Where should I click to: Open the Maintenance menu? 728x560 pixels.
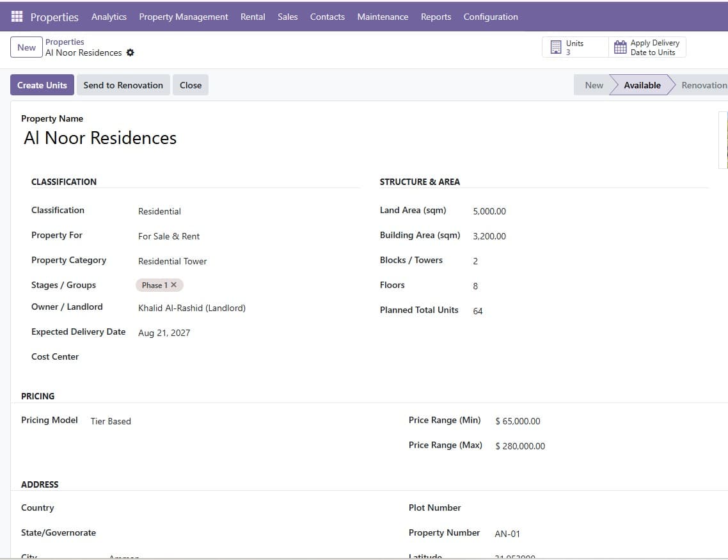coord(383,17)
